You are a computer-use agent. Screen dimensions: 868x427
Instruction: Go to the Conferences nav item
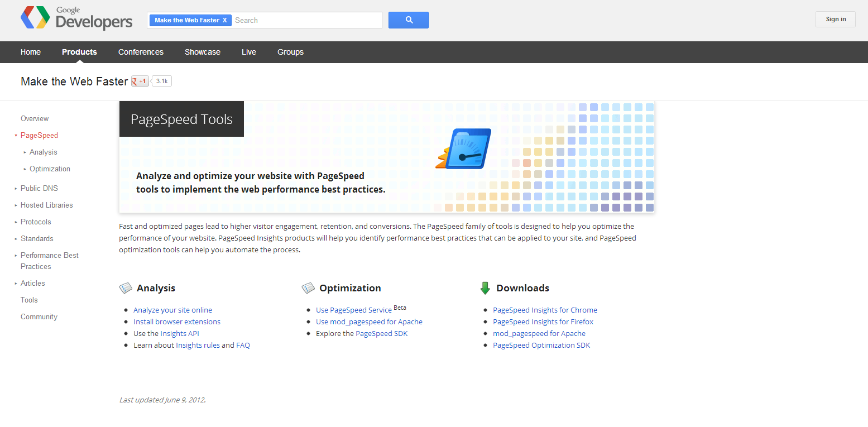click(141, 52)
